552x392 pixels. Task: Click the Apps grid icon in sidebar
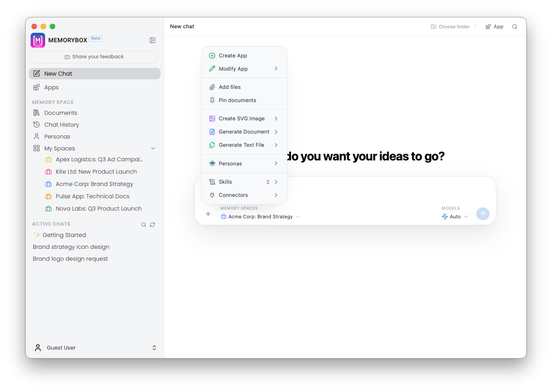click(x=36, y=87)
